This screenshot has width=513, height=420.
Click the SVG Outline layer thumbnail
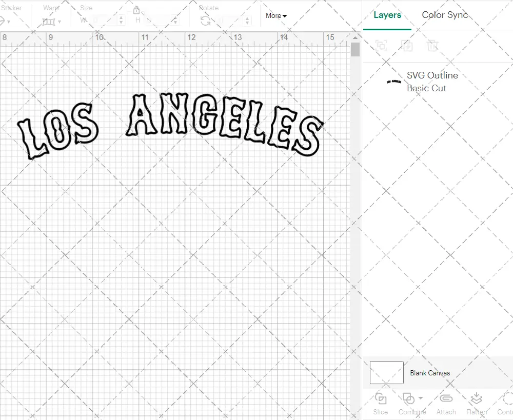pos(394,82)
